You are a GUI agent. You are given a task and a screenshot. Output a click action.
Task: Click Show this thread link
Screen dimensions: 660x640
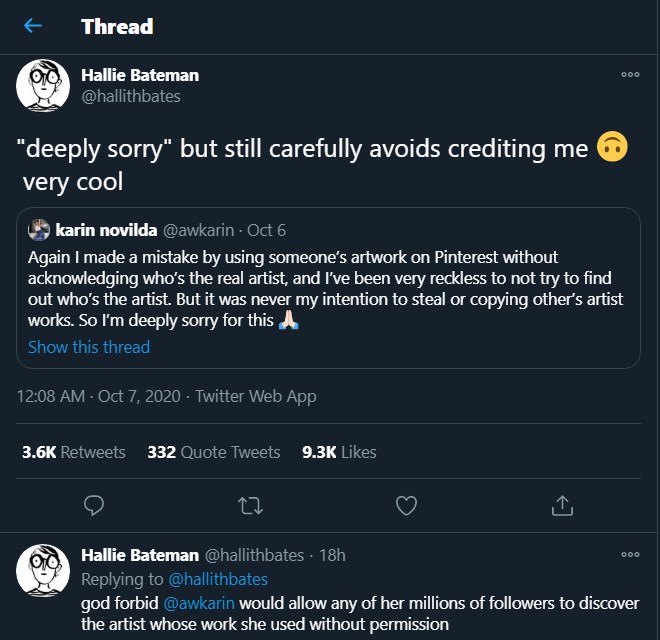tap(89, 347)
